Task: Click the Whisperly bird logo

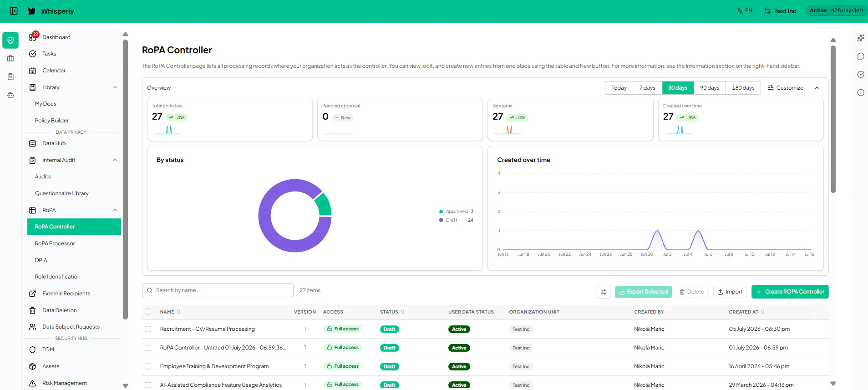Action: tap(32, 11)
